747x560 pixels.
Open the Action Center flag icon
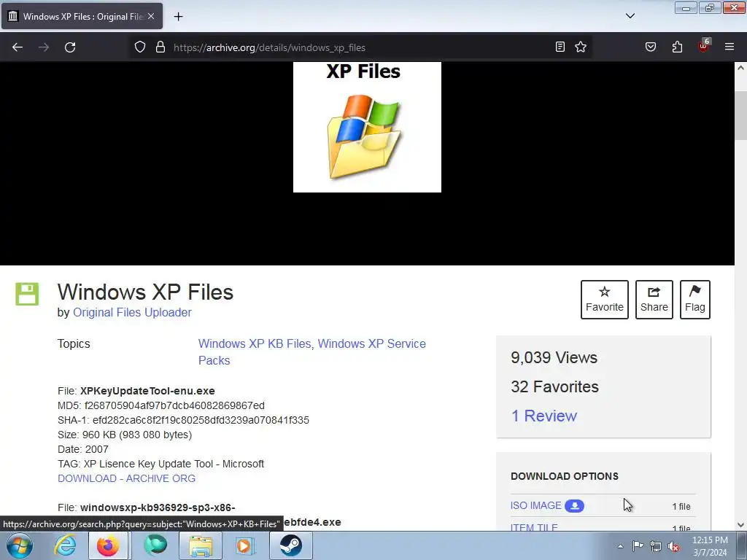pos(638,546)
